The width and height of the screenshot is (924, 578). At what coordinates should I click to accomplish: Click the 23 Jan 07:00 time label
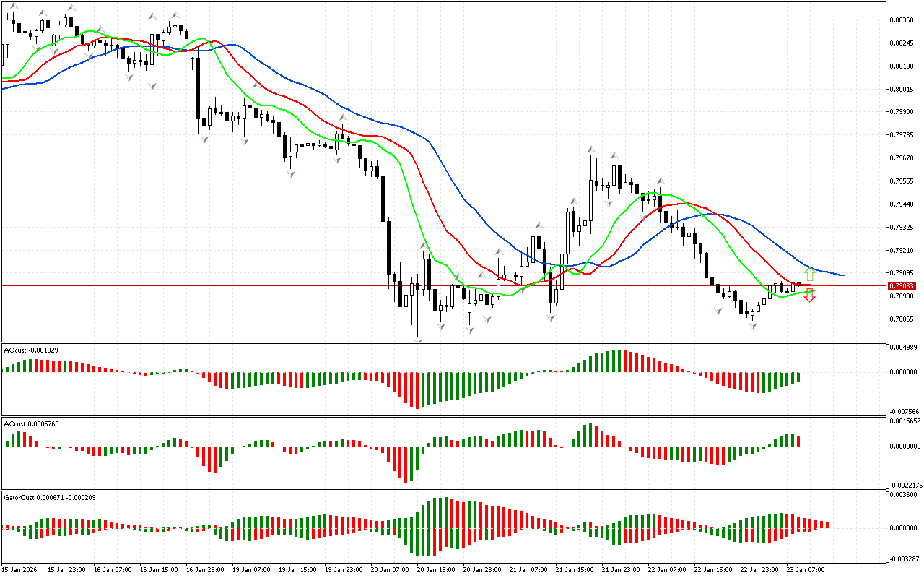[x=807, y=569]
